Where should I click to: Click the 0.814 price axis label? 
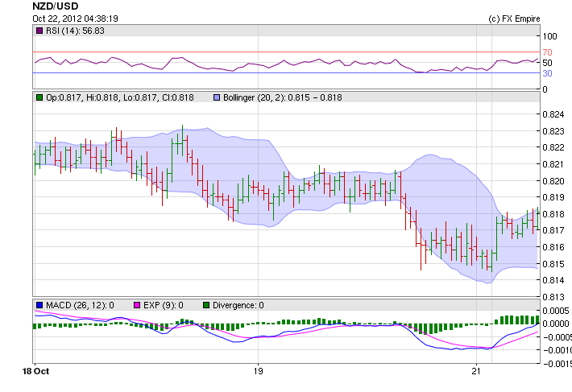(x=553, y=281)
